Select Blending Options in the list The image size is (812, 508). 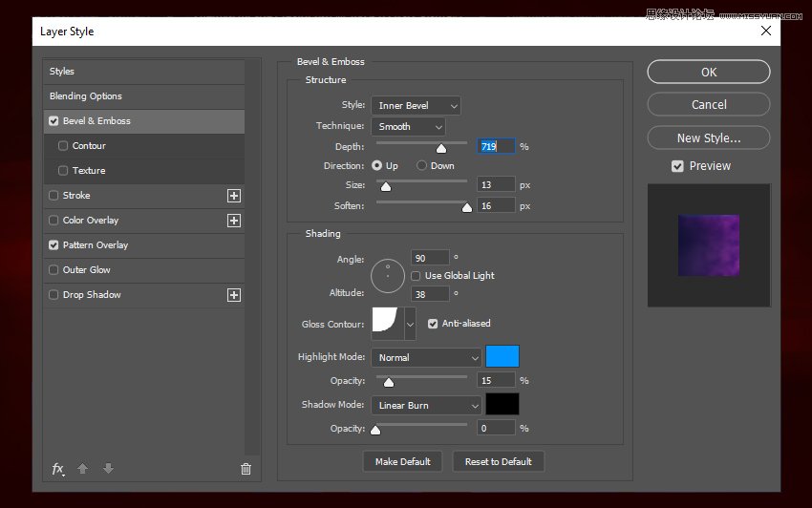click(86, 96)
